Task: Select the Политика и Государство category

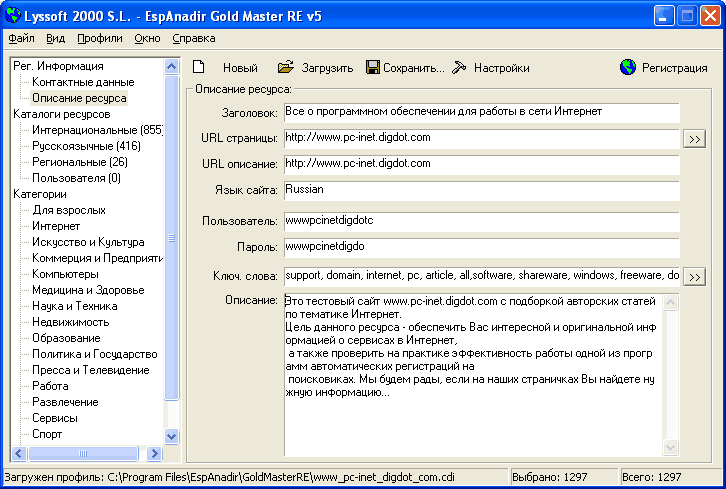Action: pyautogui.click(x=94, y=354)
